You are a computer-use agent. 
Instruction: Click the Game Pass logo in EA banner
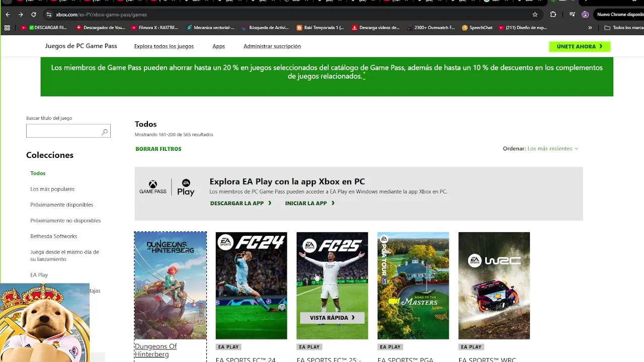153,188
